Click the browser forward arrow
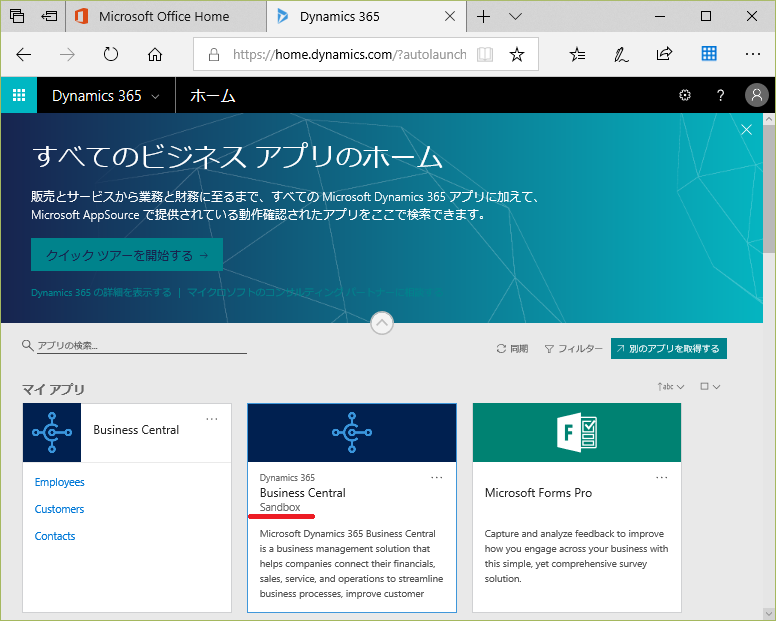This screenshot has height=621, width=776. pos(67,54)
